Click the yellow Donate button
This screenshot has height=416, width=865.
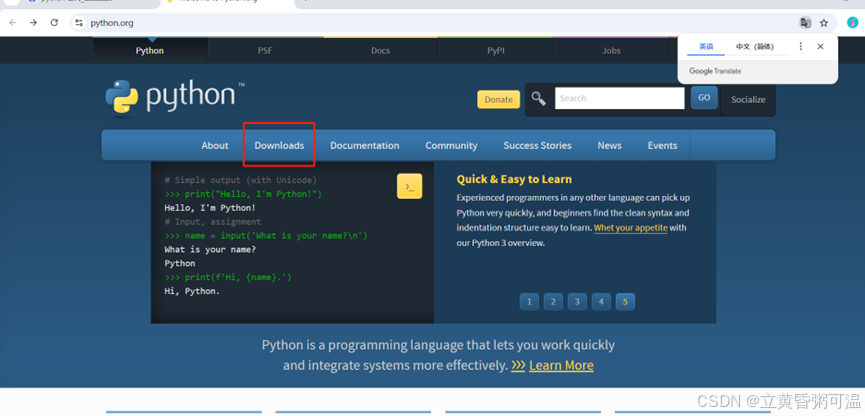tap(499, 99)
